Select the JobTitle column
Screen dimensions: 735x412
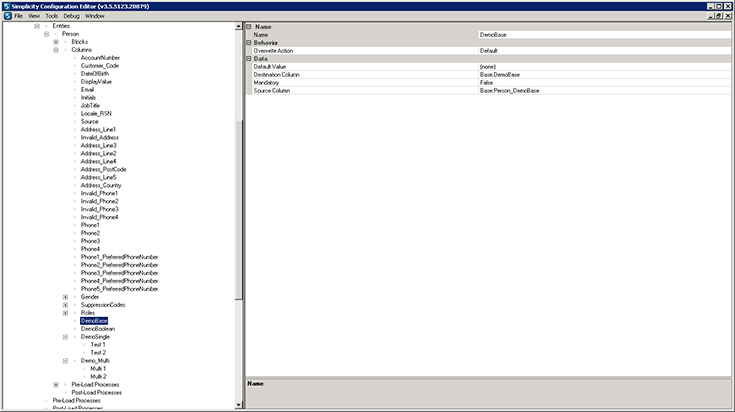point(90,105)
